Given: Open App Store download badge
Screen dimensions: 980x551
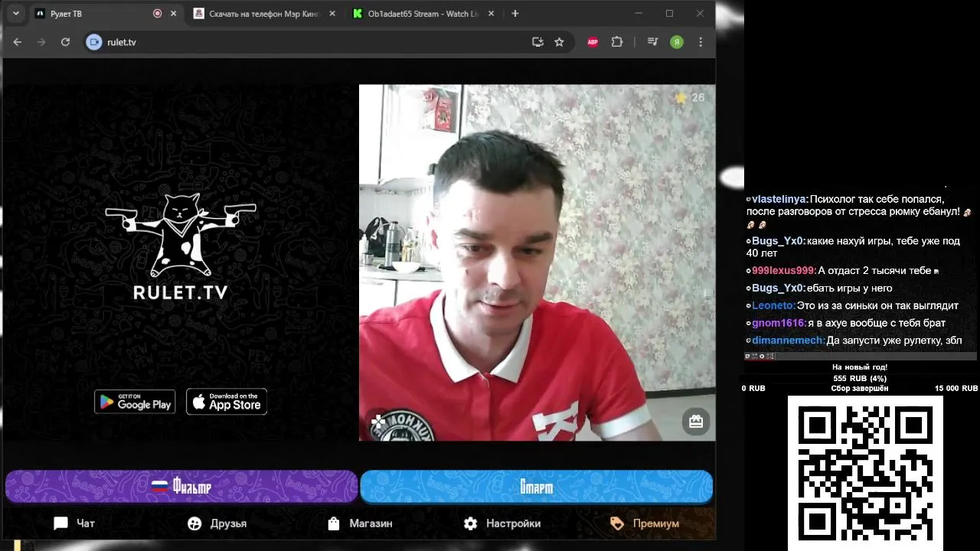Looking at the screenshot, I should tap(227, 402).
